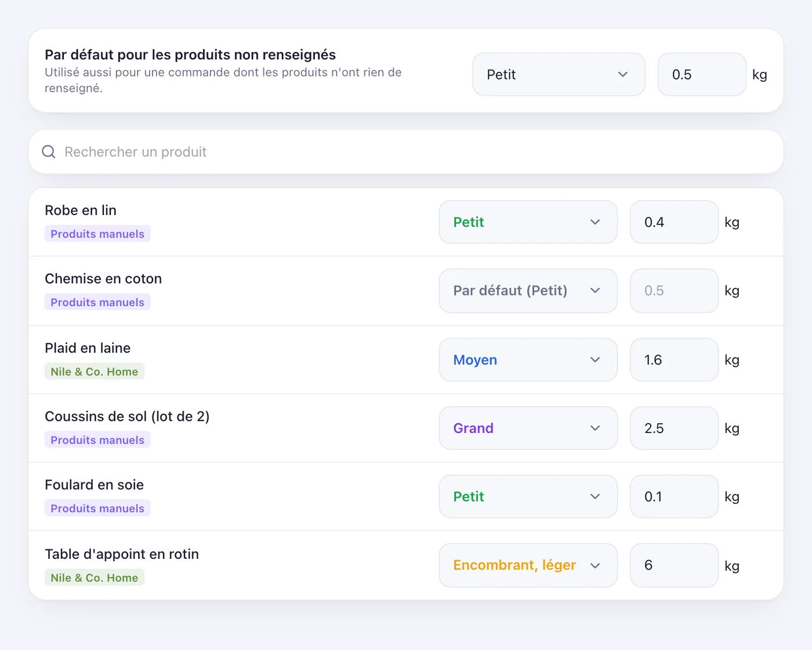Viewport: 812px width, 650px height.
Task: Open size dropdown for Plaid en laine
Action: click(x=528, y=360)
